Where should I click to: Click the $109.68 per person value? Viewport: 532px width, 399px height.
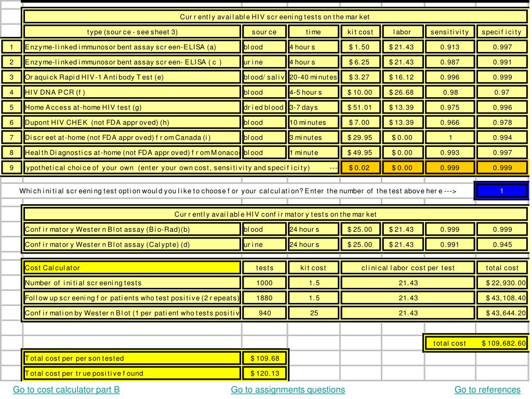(x=264, y=358)
